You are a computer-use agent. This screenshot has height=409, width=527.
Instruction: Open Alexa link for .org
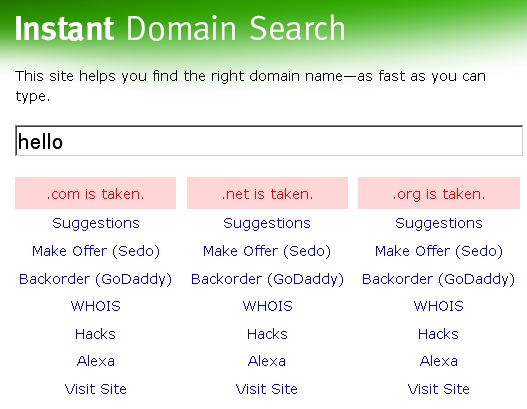tap(439, 361)
